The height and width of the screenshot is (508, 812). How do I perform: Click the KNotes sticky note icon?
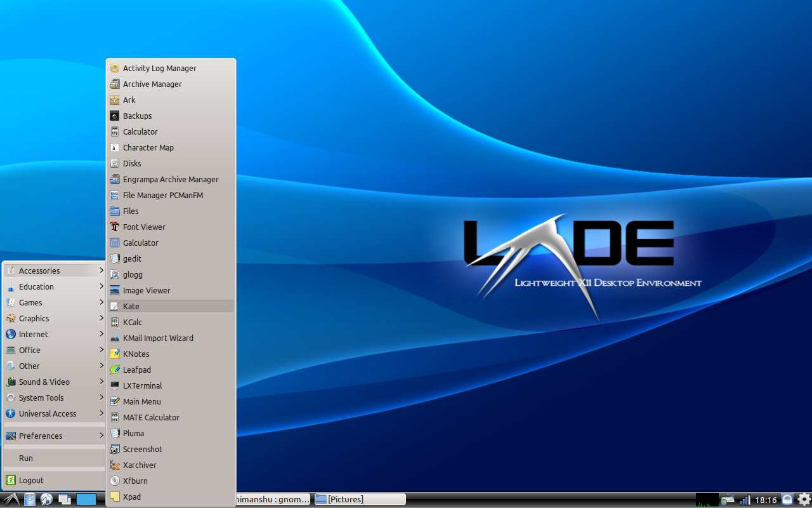[114, 354]
